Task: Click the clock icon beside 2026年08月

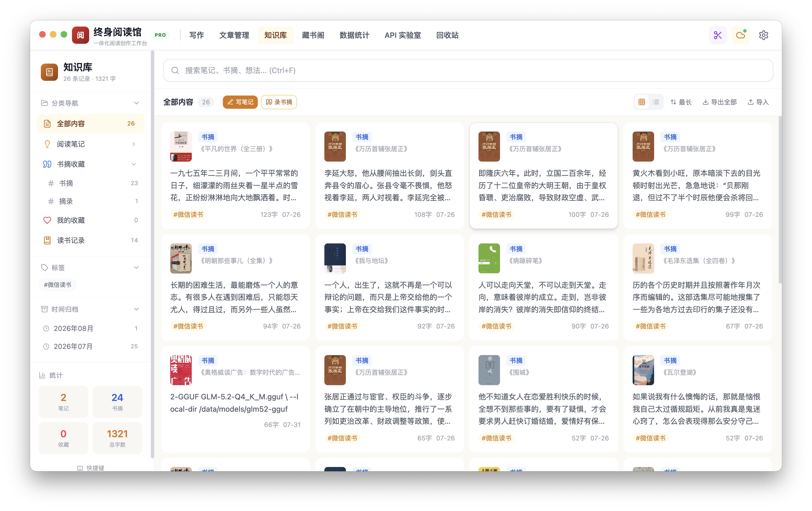Action: tap(46, 328)
